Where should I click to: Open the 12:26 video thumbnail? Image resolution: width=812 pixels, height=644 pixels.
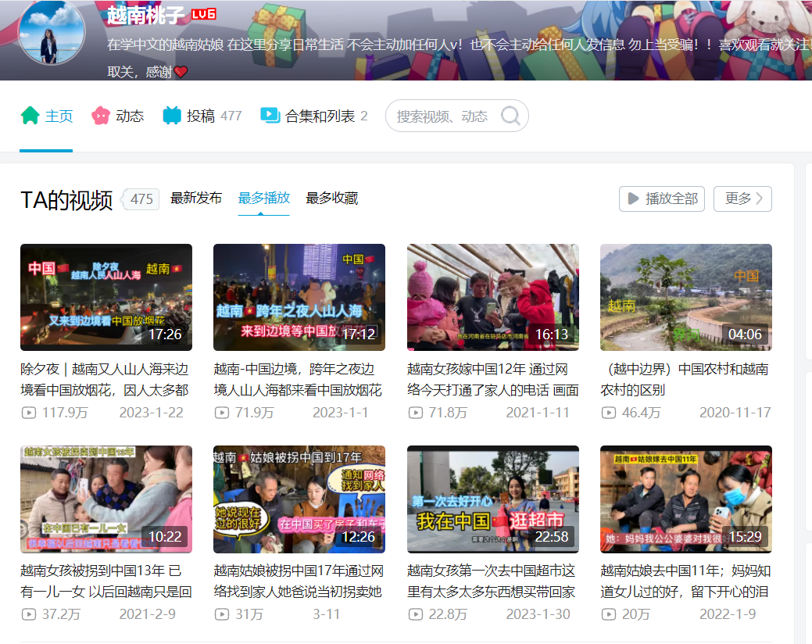pyautogui.click(x=299, y=499)
